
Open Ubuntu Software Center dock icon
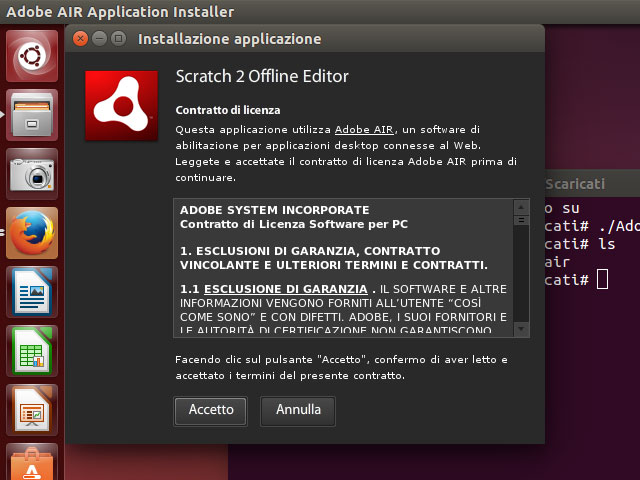pyautogui.click(x=32, y=462)
